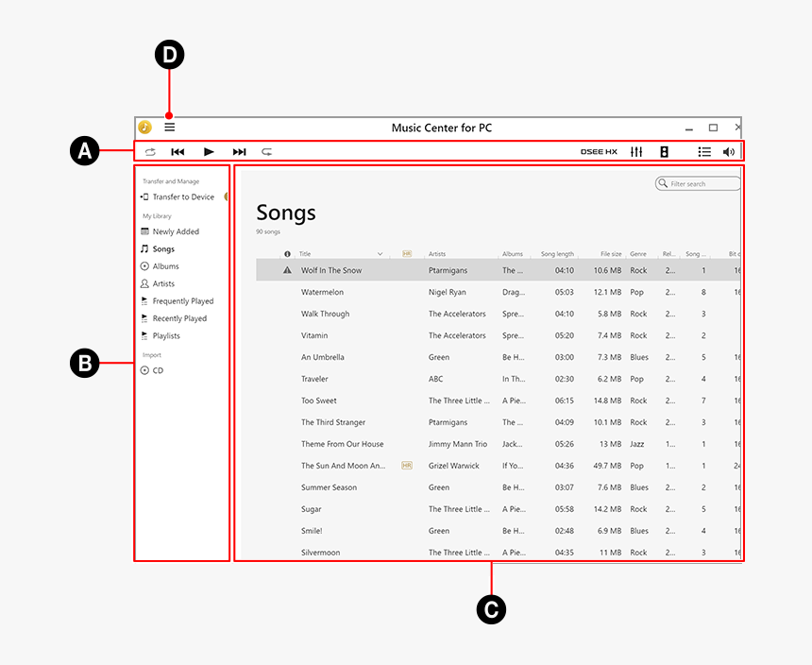Open the volume control icon
Image resolution: width=812 pixels, height=665 pixels.
coord(729,152)
